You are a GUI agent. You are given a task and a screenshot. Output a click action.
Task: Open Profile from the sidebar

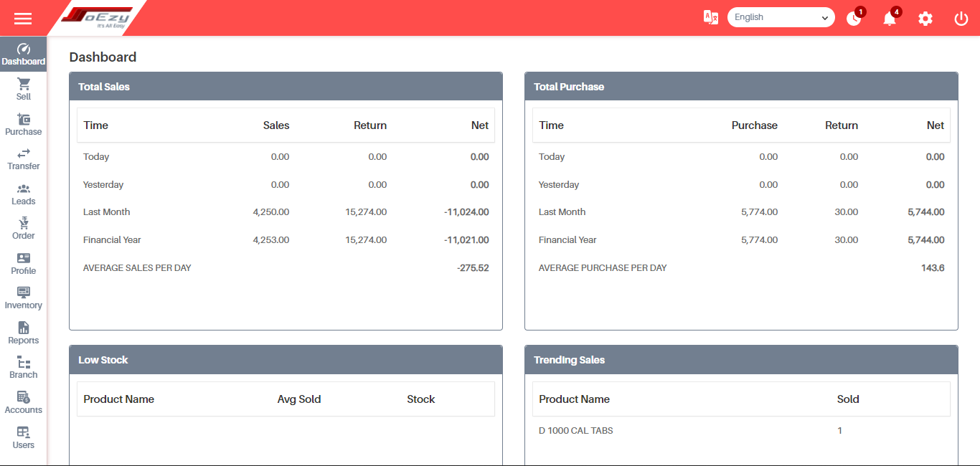(23, 263)
